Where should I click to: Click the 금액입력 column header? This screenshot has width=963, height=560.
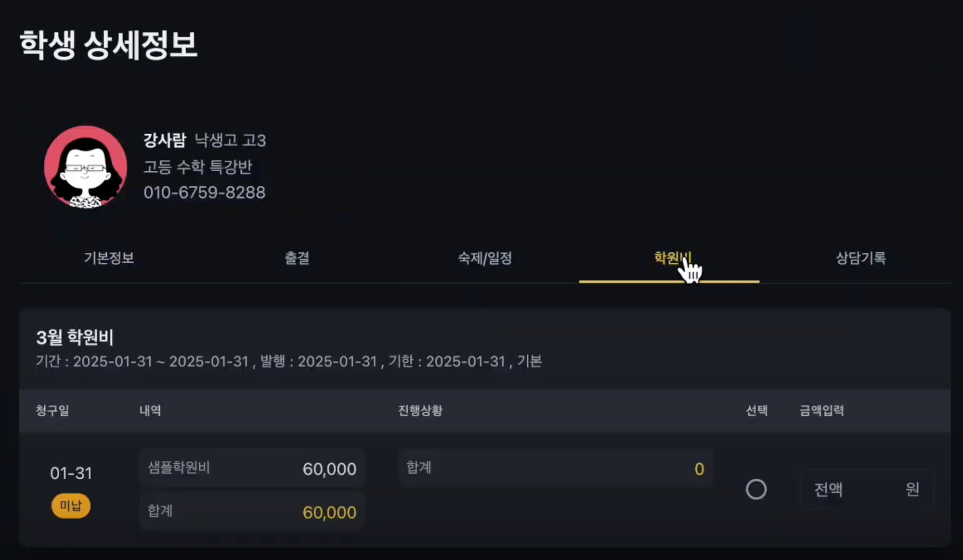pyautogui.click(x=821, y=410)
